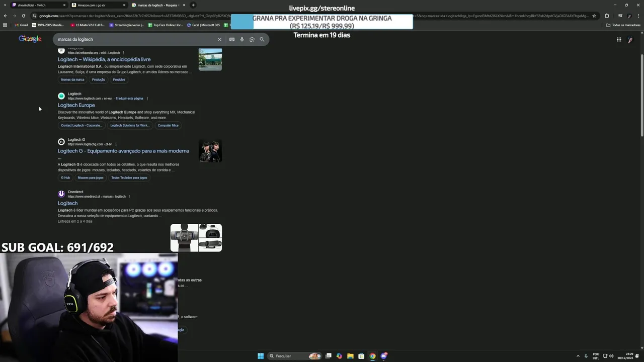Viewport: 644px width, 362px height.
Task: Open File Explorer from taskbar
Action: coord(350,356)
